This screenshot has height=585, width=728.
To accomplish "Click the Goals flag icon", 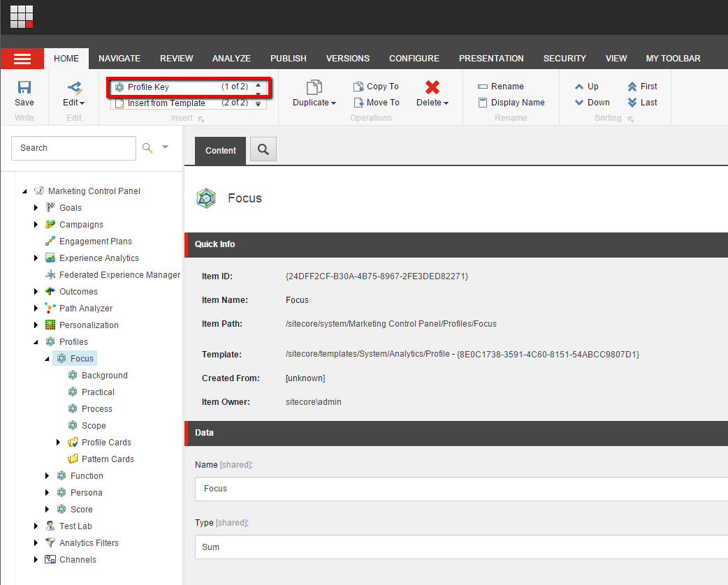I will [x=50, y=207].
